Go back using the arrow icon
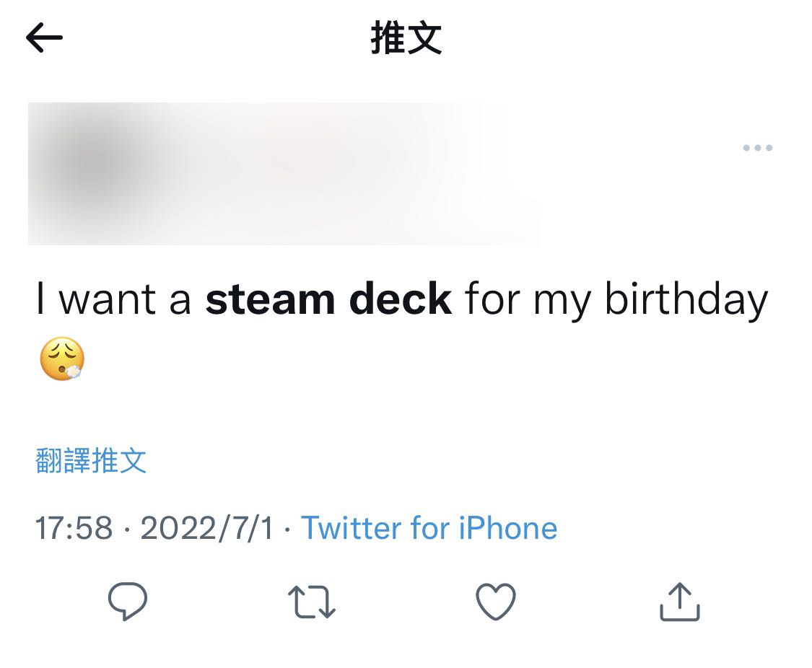 (44, 38)
